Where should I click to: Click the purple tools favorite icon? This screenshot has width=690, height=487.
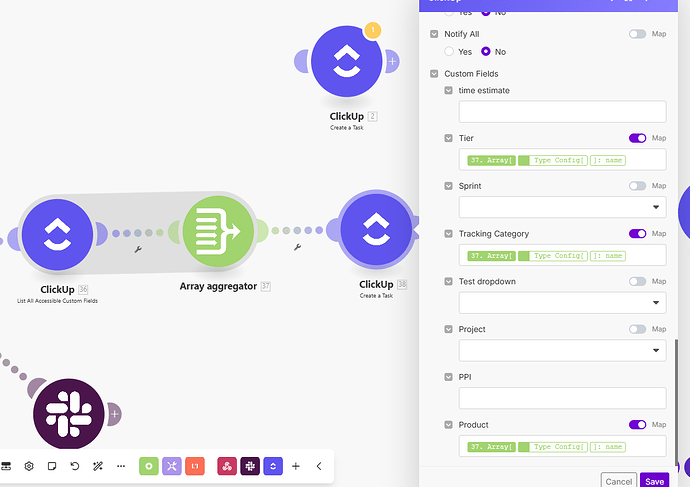pos(172,466)
